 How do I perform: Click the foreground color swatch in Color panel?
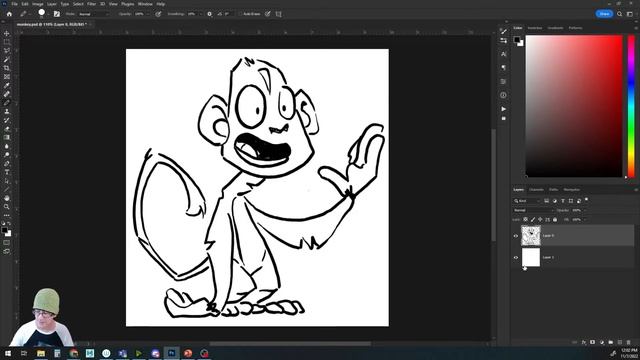coord(517,40)
